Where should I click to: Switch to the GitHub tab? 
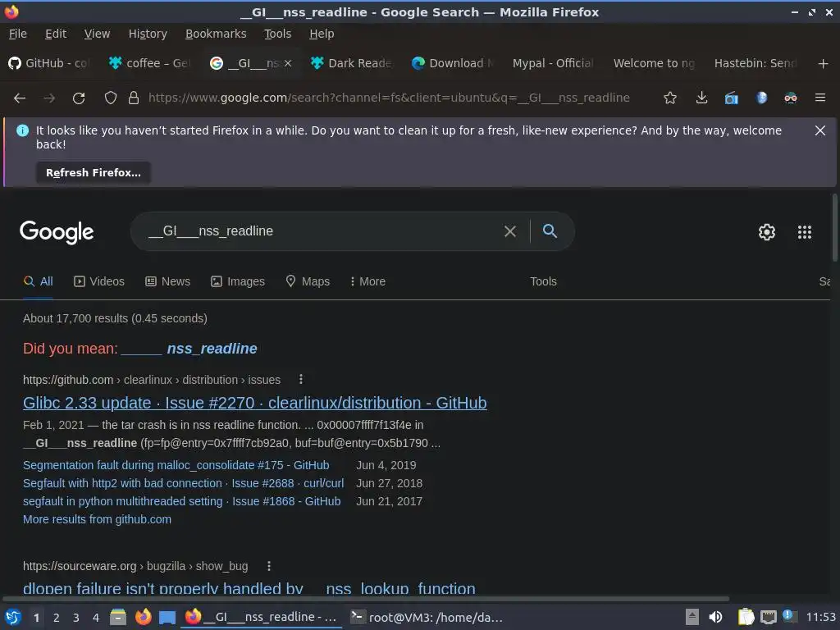[50, 63]
